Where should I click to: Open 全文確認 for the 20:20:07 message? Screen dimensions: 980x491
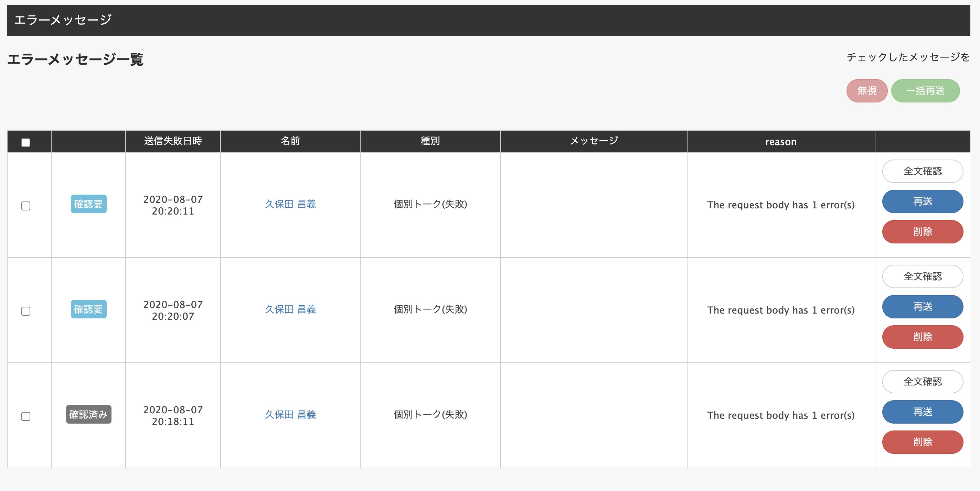pyautogui.click(x=923, y=276)
